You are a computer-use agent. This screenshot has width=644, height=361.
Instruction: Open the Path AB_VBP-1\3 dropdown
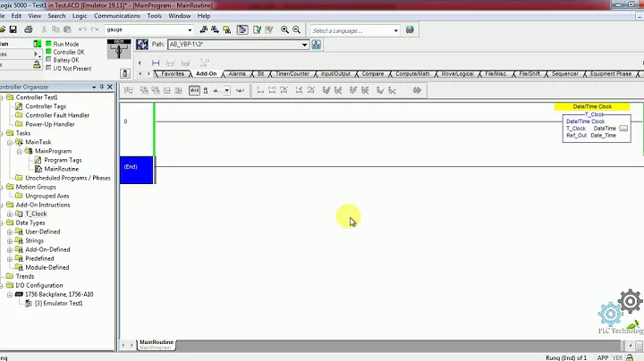(304, 45)
